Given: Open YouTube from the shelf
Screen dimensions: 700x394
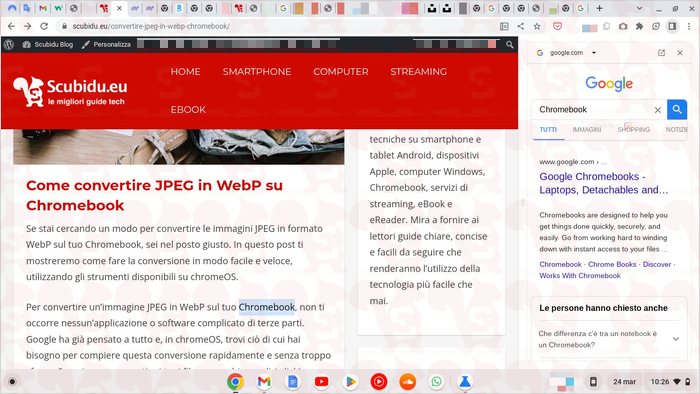Looking at the screenshot, I should [321, 382].
